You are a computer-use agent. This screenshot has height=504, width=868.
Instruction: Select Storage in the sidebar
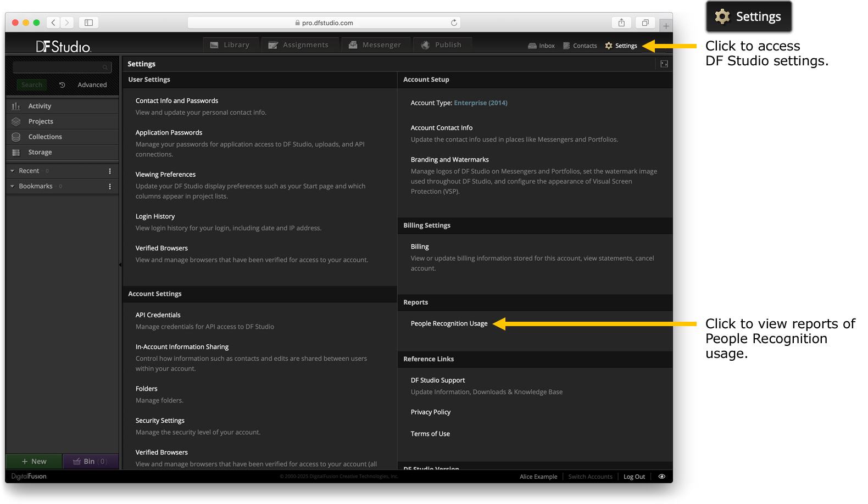coord(62,152)
